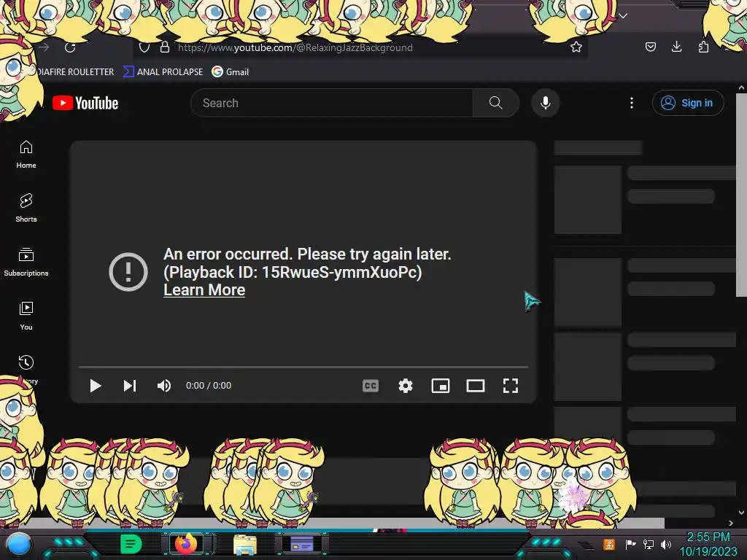Viewport: 747px width, 560px height.
Task: Click the Sign in button
Action: tap(688, 103)
